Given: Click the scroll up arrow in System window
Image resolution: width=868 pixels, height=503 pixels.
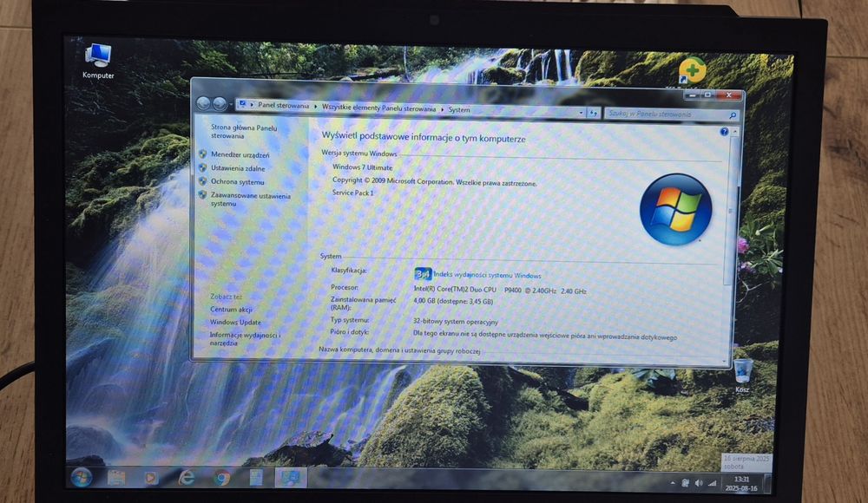Looking at the screenshot, I should (735, 132).
